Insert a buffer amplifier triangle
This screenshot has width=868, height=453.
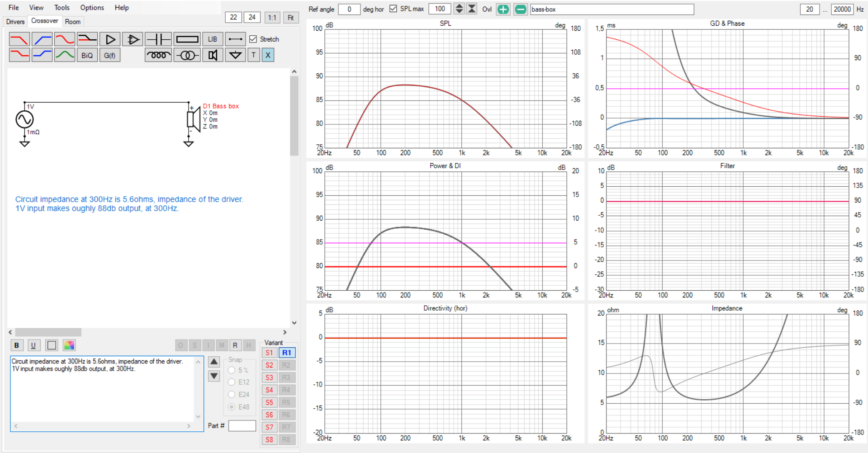[x=110, y=39]
